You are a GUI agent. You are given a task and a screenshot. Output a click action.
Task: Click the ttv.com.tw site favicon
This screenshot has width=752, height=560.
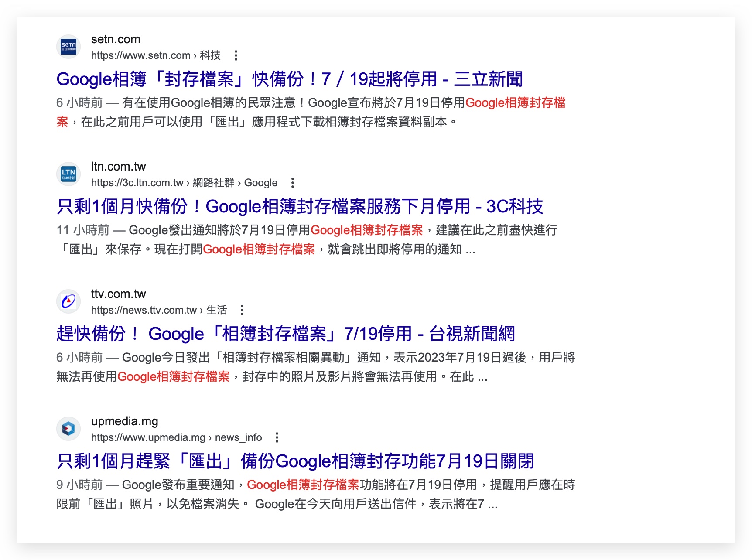[68, 301]
